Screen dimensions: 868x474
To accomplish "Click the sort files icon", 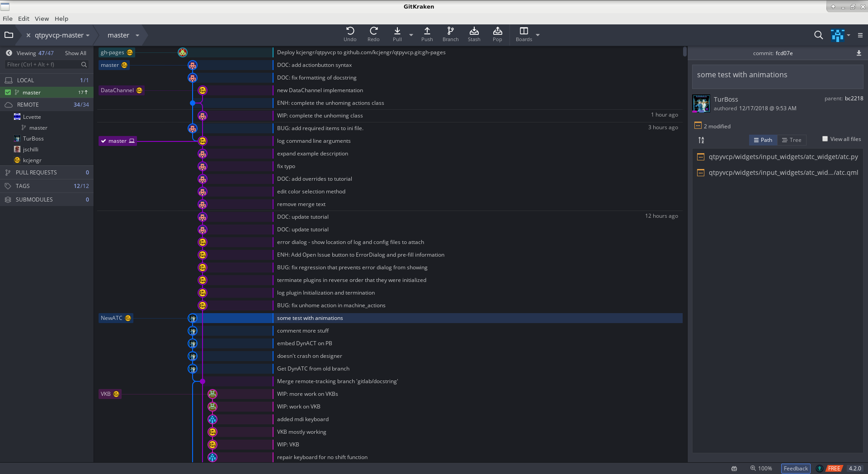I will click(x=701, y=140).
